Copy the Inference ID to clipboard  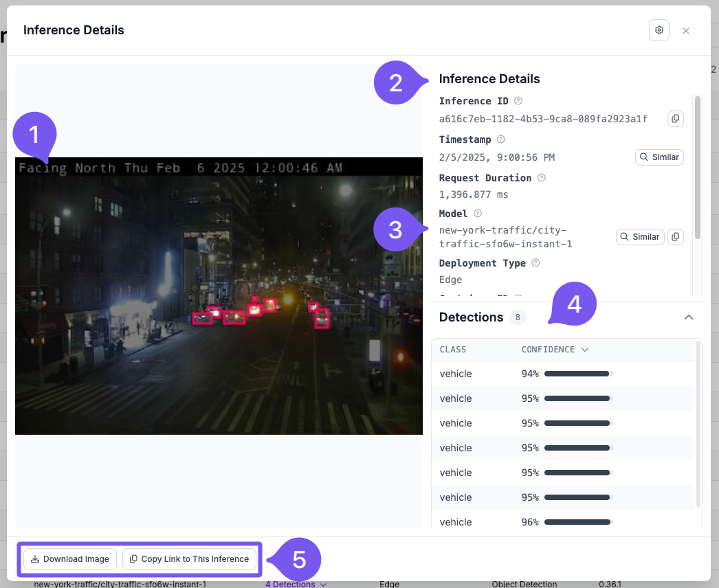[675, 119]
